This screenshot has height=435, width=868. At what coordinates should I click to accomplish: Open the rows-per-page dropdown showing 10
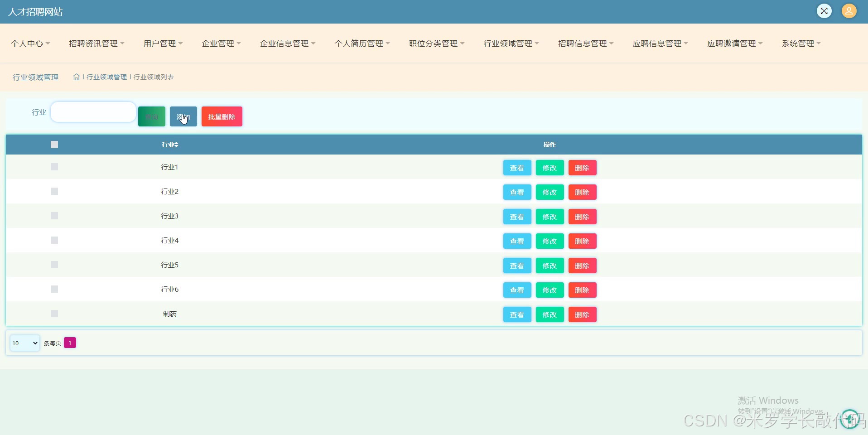25,343
